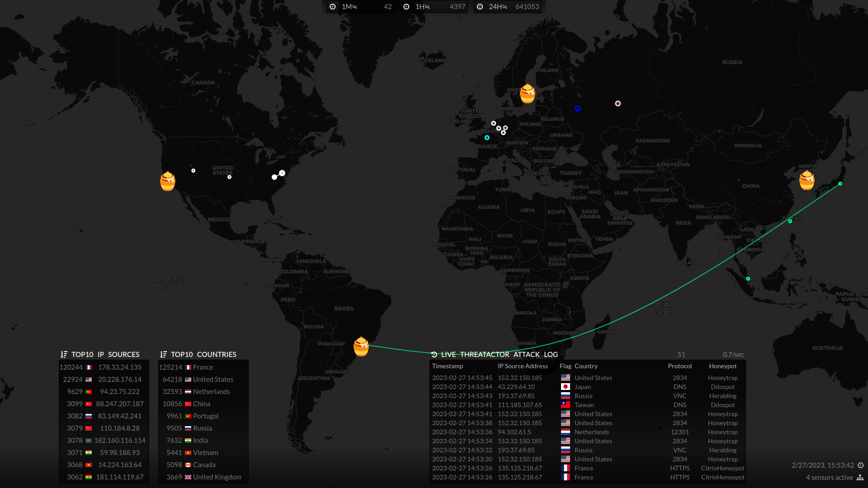
Task: Click the blue attack marker in Russia
Action: (x=578, y=108)
